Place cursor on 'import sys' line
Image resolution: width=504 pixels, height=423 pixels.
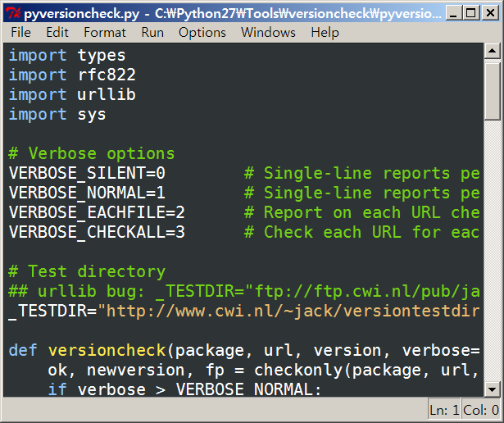tap(57, 114)
